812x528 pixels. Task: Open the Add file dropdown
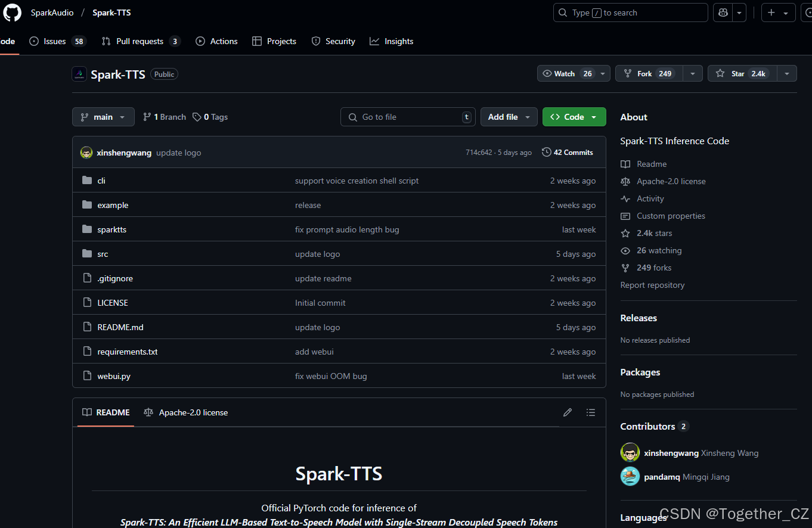click(509, 117)
